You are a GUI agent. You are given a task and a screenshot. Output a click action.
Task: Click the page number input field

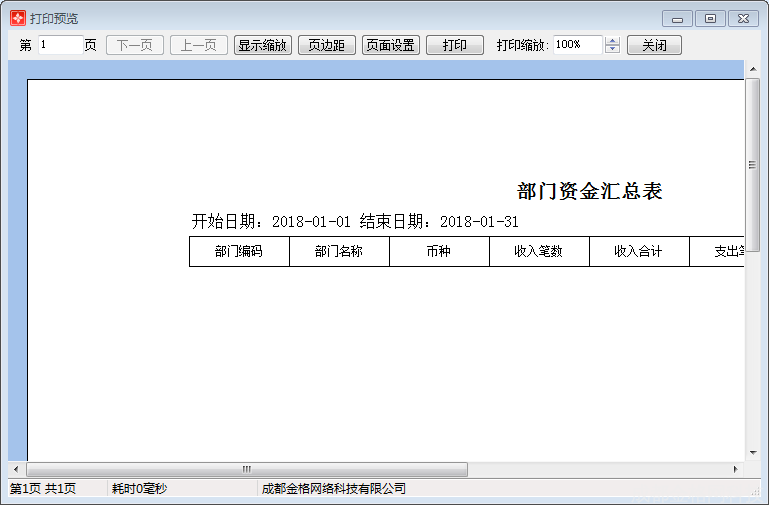[x=60, y=45]
